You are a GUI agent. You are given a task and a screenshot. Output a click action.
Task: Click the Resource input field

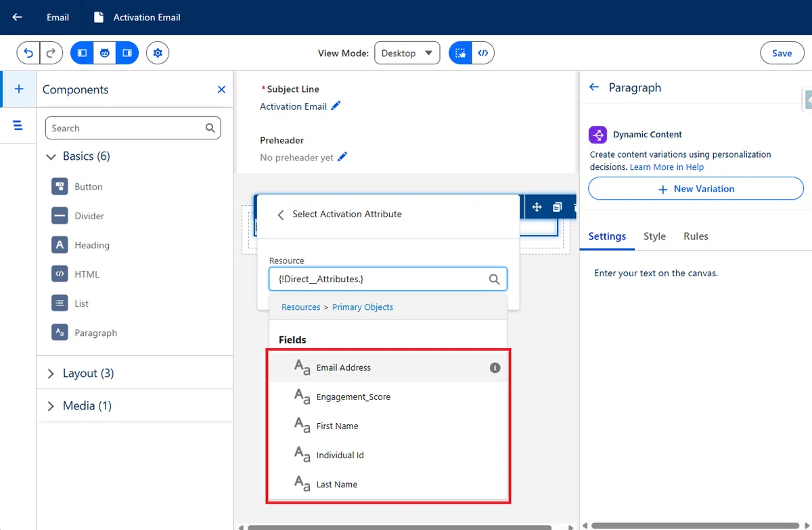tap(388, 279)
